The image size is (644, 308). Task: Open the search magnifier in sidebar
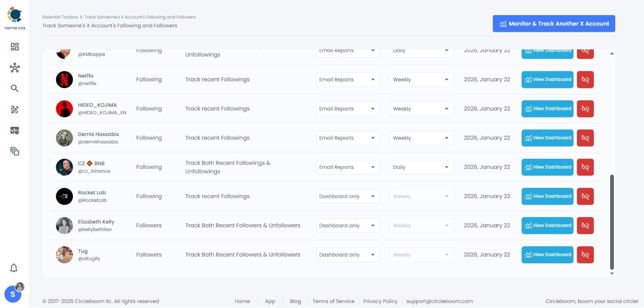click(15, 89)
